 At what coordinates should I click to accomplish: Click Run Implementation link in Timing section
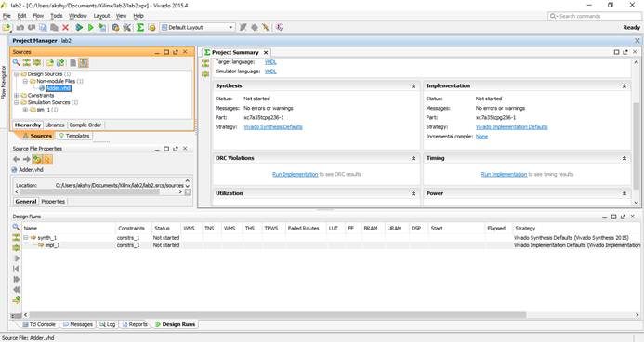(504, 175)
